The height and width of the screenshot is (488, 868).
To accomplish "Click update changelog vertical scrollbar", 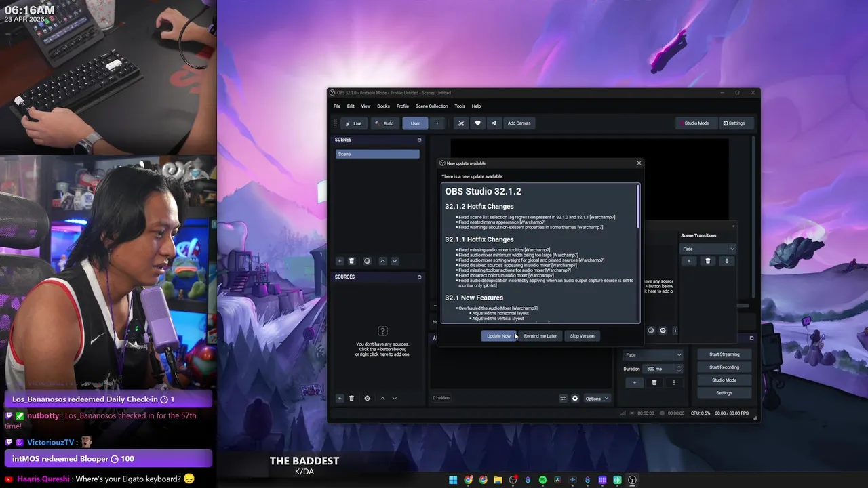I will point(637,207).
